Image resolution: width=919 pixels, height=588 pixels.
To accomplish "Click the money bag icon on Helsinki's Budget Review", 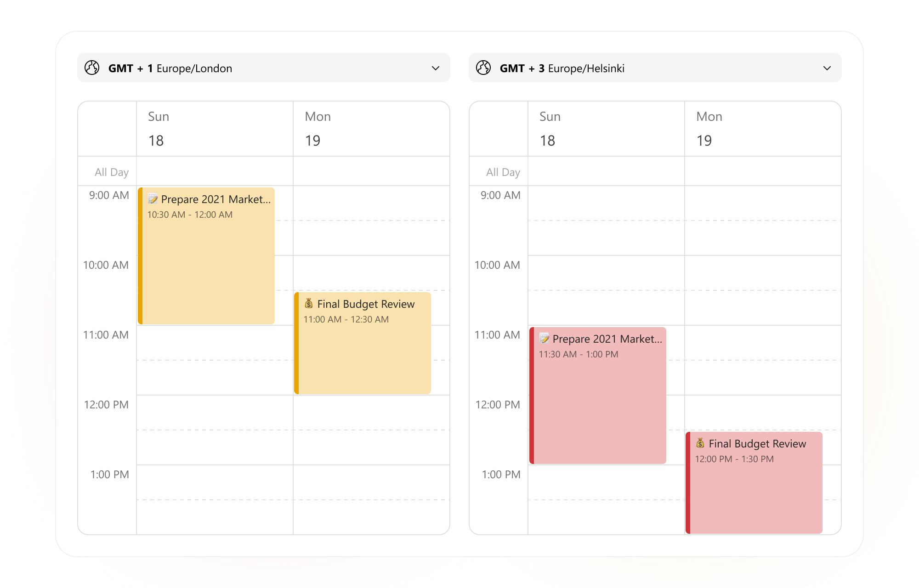I will coord(701,444).
